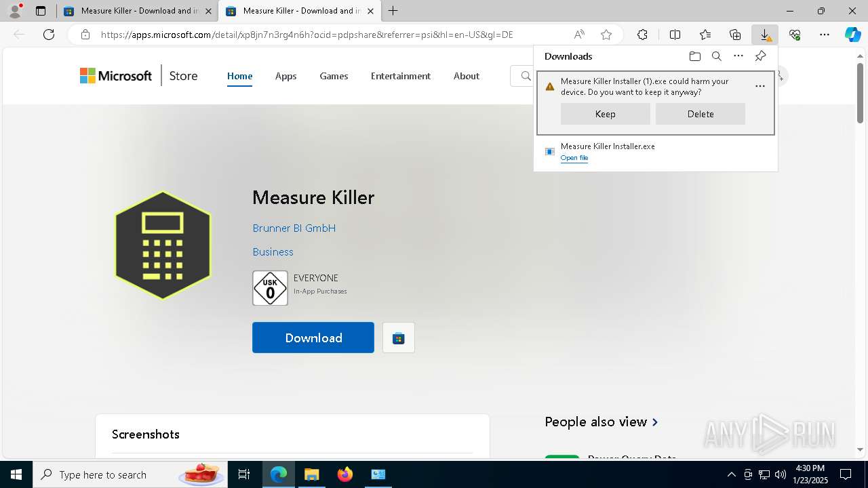This screenshot has height=488, width=868.
Task: Close the active Measure Killer tab
Action: [370, 11]
